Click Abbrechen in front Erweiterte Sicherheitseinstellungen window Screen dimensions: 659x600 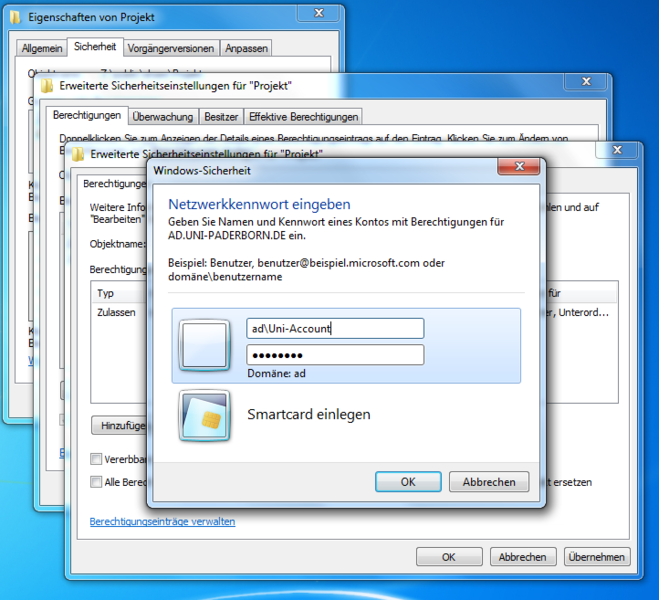[523, 557]
